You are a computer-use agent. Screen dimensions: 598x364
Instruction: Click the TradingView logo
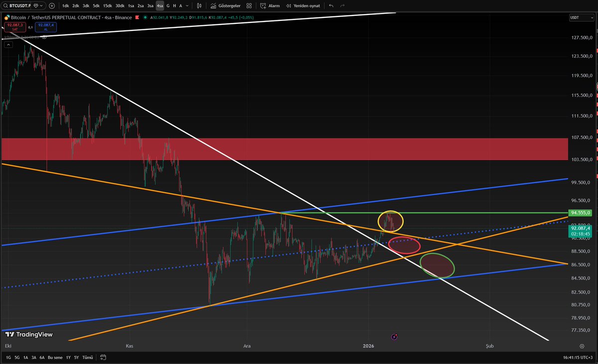[30, 335]
